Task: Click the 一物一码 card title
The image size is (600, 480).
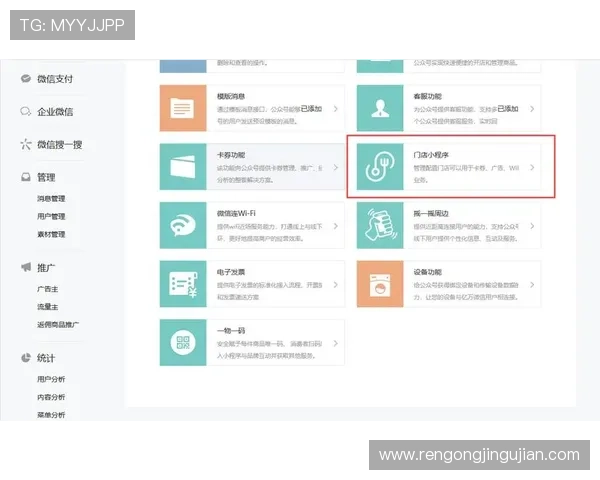Action: click(x=231, y=331)
